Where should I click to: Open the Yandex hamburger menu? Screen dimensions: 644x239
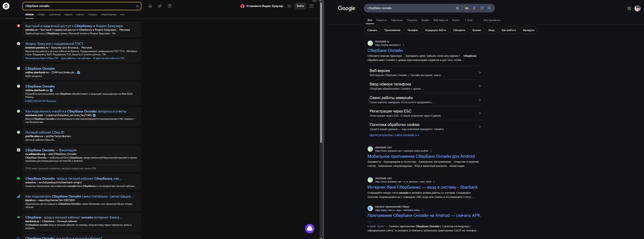click(x=312, y=6)
